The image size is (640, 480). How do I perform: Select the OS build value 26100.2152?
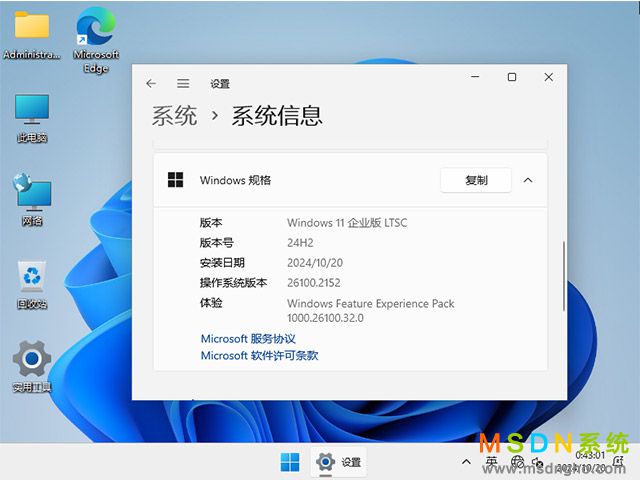click(313, 283)
